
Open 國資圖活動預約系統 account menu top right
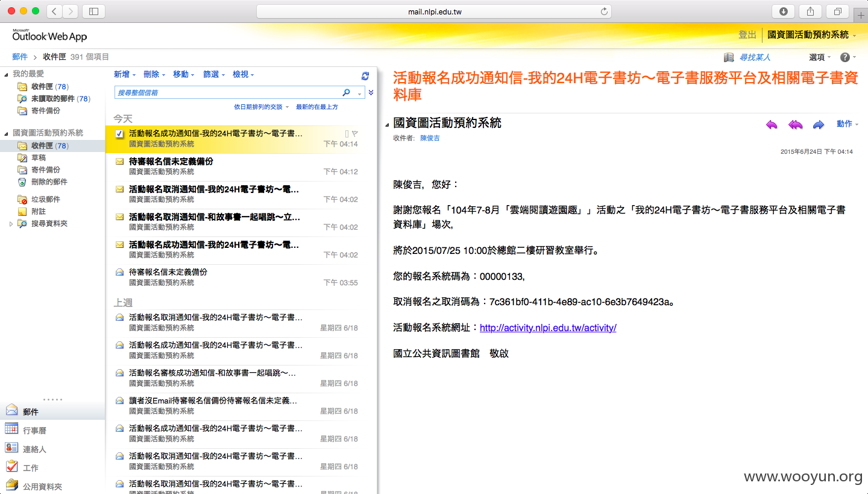coord(812,35)
